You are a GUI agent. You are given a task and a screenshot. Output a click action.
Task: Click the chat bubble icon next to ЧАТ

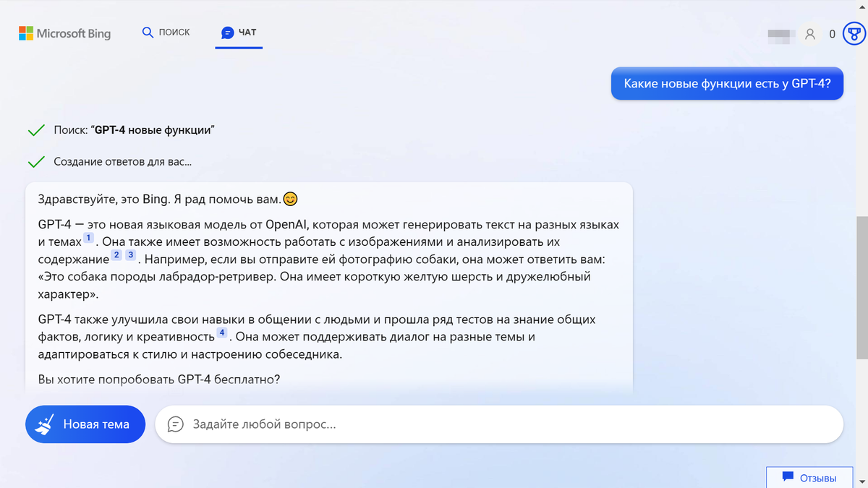coord(227,33)
